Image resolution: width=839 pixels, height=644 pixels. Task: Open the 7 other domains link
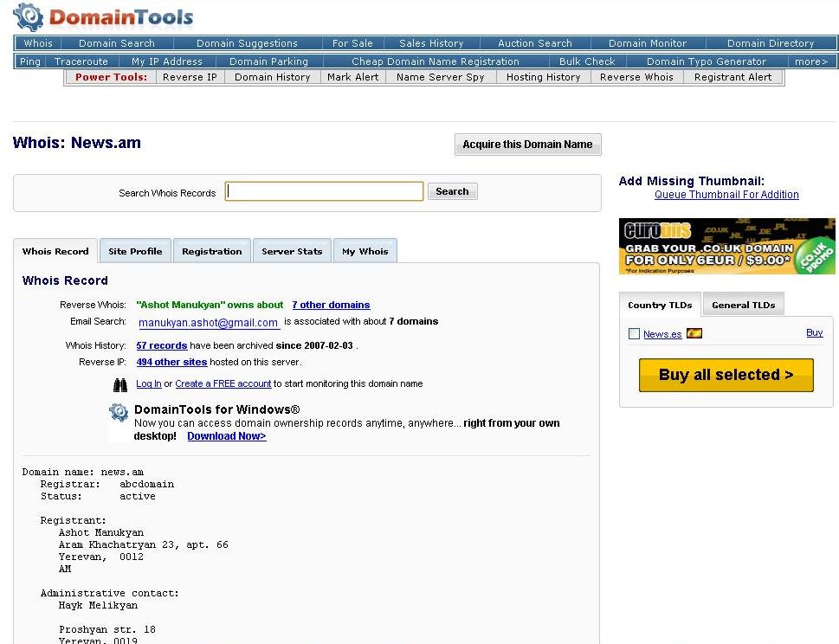[332, 305]
